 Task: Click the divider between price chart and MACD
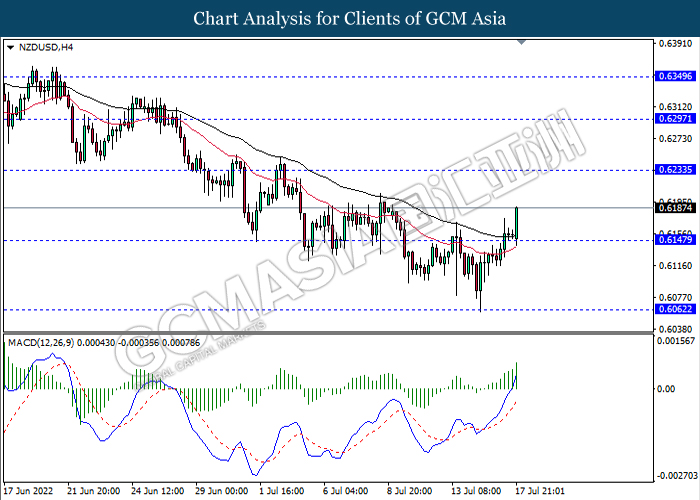point(328,333)
